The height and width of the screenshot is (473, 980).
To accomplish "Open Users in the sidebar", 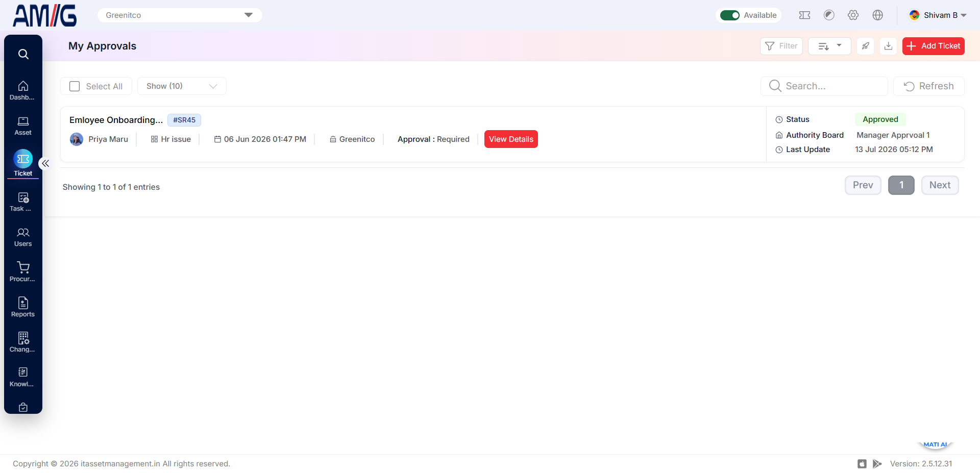I will coord(23,237).
